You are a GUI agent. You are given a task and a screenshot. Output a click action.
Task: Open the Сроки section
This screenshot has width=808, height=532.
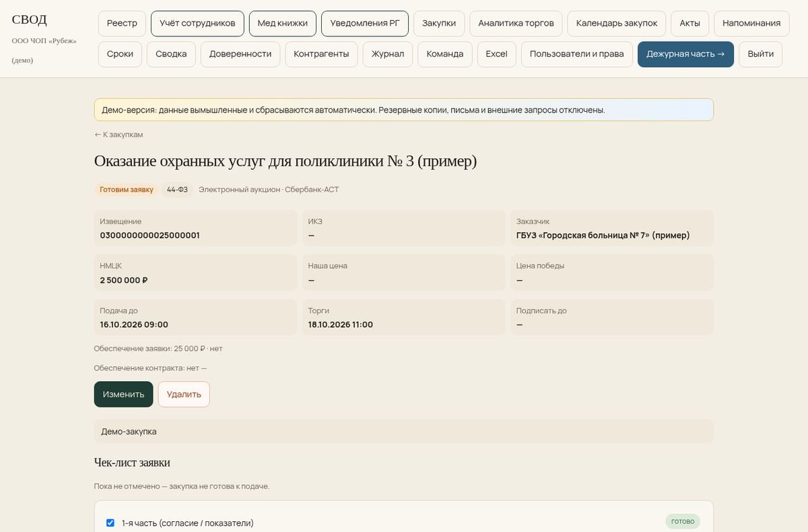pyautogui.click(x=120, y=54)
